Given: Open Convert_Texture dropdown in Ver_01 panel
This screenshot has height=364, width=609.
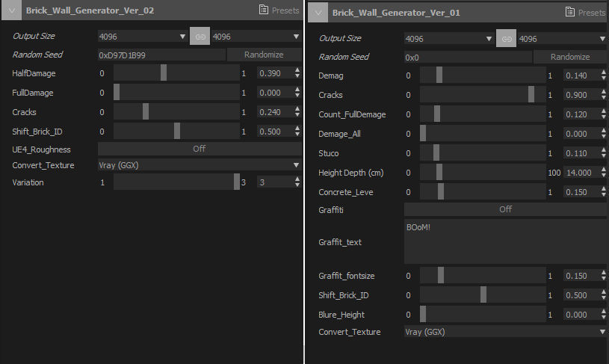Looking at the screenshot, I should (x=505, y=332).
